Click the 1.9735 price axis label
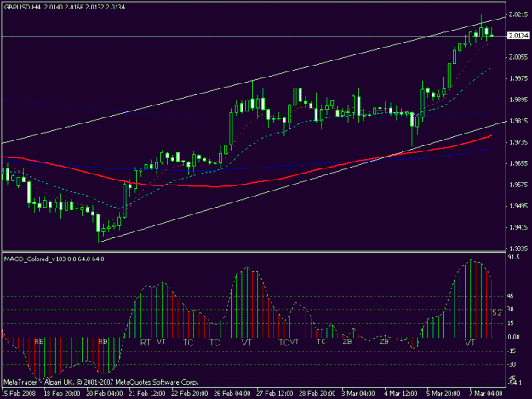Screen dimensions: 532x399 [518, 142]
